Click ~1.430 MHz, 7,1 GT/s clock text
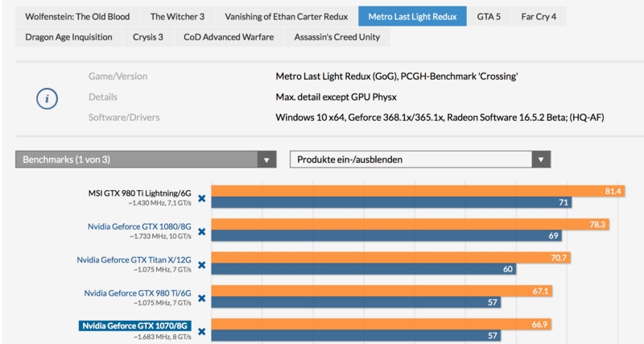The height and width of the screenshot is (344, 644). 159,203
